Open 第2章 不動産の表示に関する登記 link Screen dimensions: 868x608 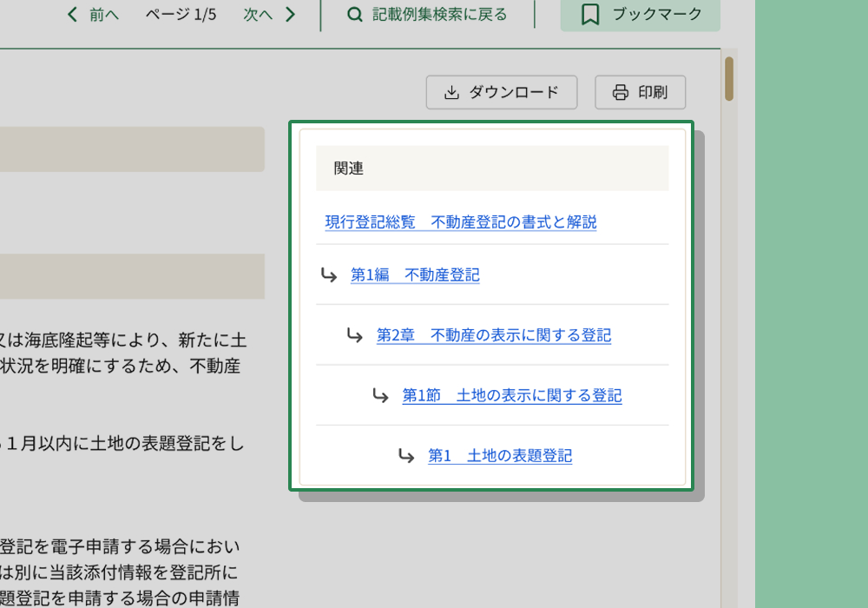tap(494, 335)
